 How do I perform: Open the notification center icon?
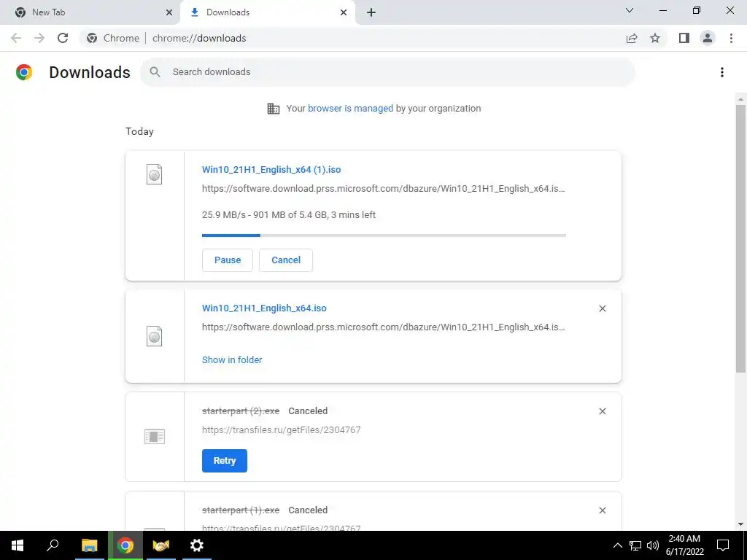[x=723, y=545]
